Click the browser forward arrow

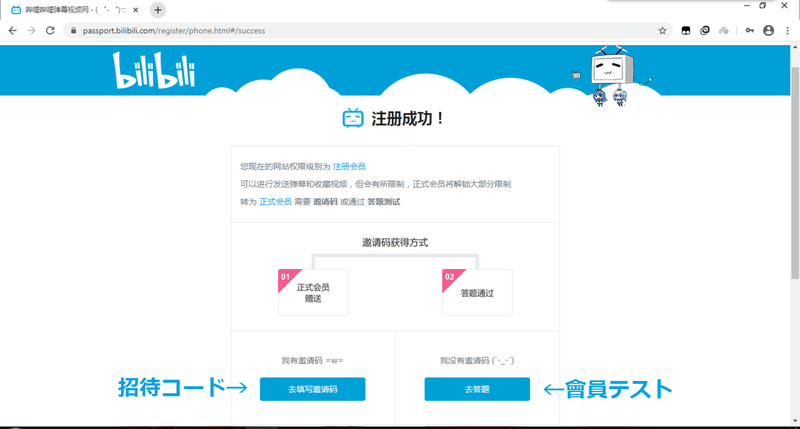pos(32,31)
